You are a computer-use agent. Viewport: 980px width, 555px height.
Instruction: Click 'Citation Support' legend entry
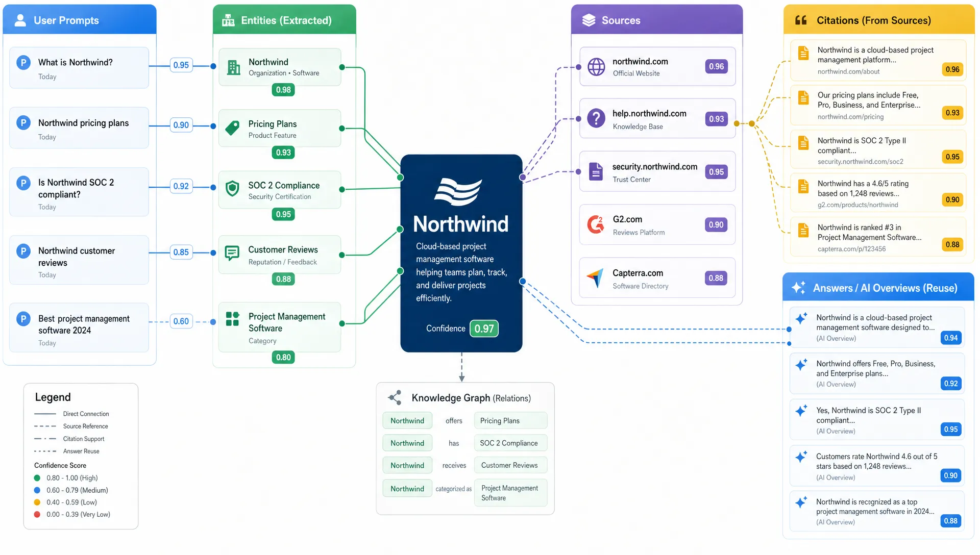(x=84, y=439)
